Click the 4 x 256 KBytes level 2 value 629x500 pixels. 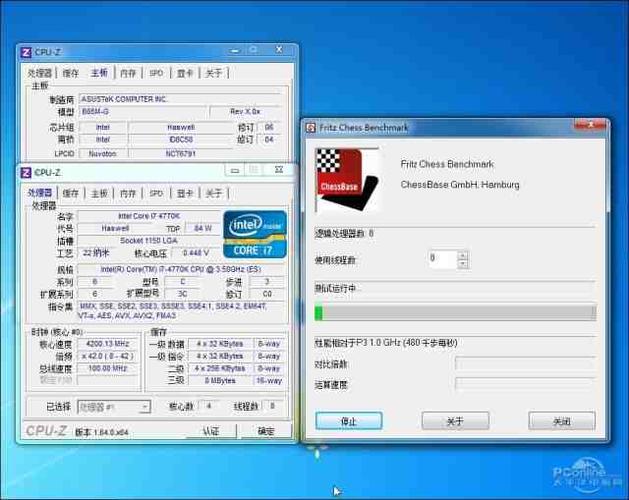click(x=220, y=368)
